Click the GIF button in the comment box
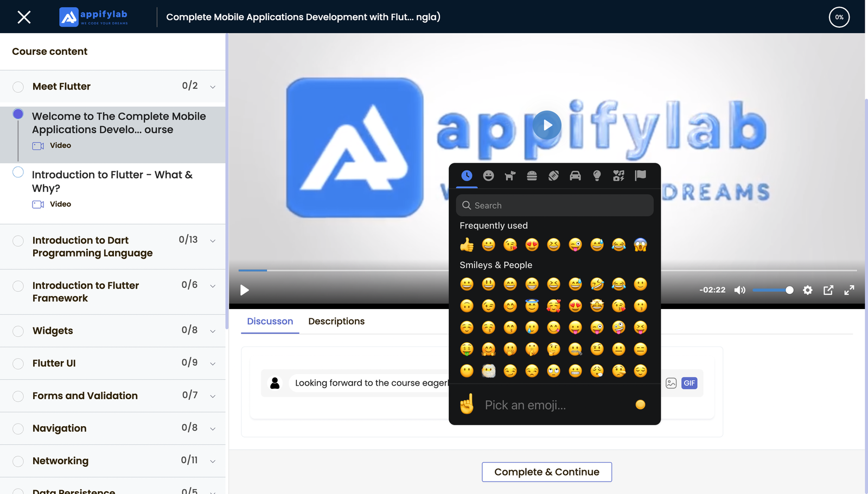Screen dimensions: 868x494 click(689, 383)
